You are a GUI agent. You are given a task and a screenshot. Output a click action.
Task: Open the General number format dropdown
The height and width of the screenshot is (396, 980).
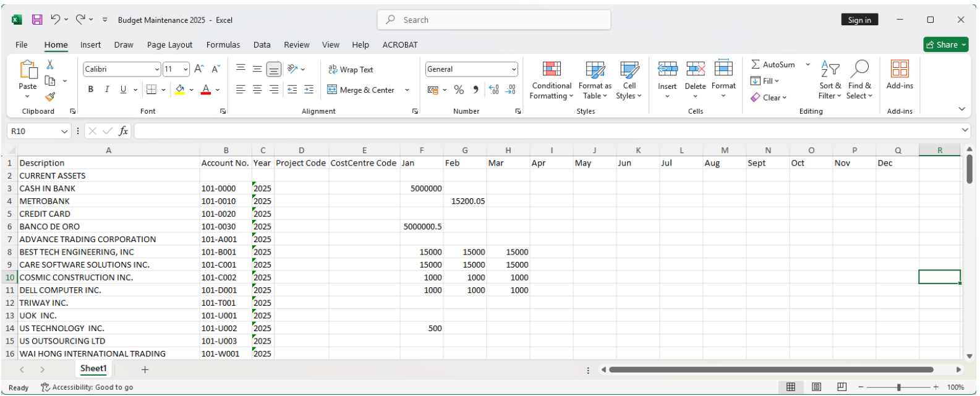tap(514, 69)
